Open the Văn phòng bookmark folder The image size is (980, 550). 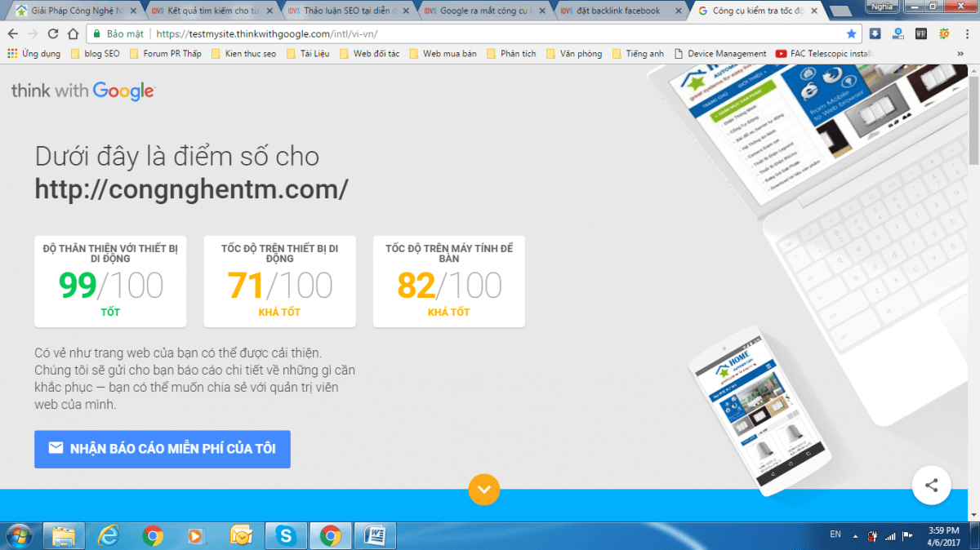coord(573,54)
